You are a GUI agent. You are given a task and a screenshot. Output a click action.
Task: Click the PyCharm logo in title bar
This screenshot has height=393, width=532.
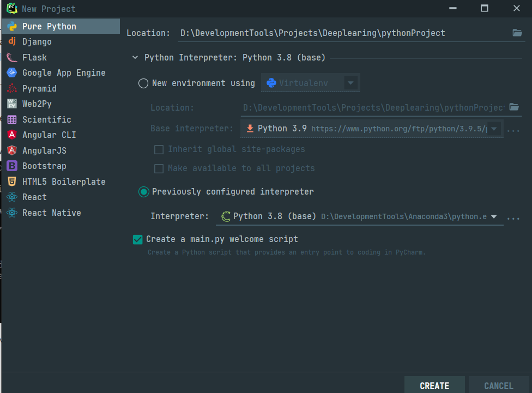pos(12,8)
